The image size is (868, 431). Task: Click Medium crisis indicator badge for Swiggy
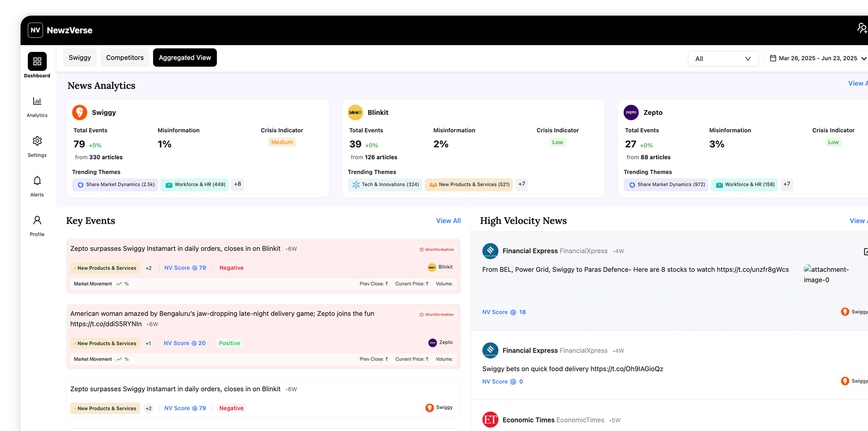coord(282,142)
